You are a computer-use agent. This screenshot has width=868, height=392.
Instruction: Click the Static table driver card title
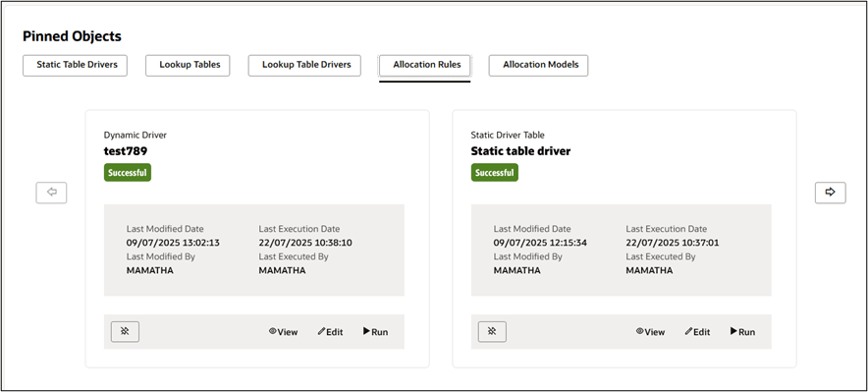(520, 151)
